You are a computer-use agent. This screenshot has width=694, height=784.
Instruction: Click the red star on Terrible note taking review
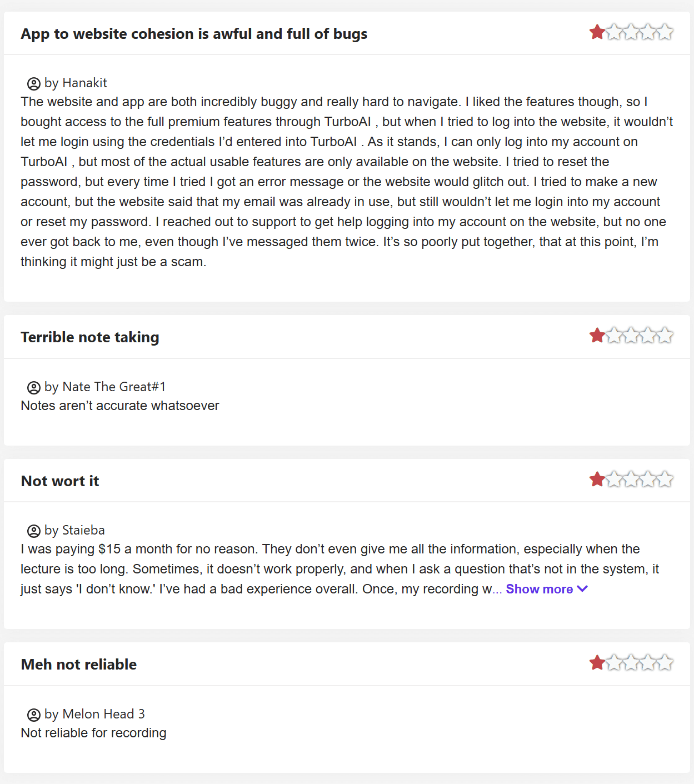597,336
